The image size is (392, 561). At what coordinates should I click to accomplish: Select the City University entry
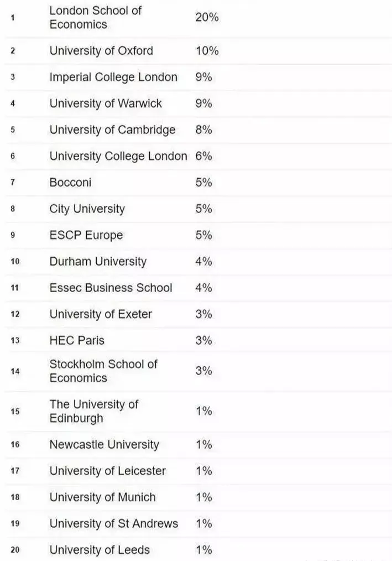point(87,209)
